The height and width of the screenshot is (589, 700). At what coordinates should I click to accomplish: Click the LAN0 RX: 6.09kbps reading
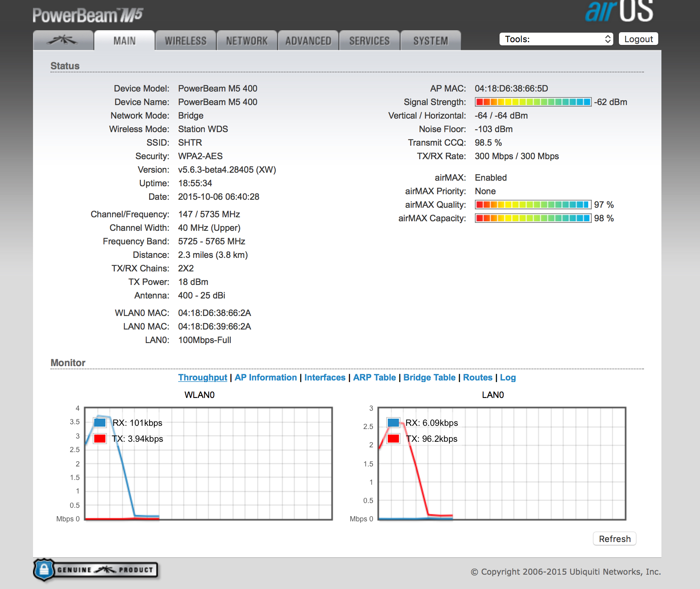432,423
